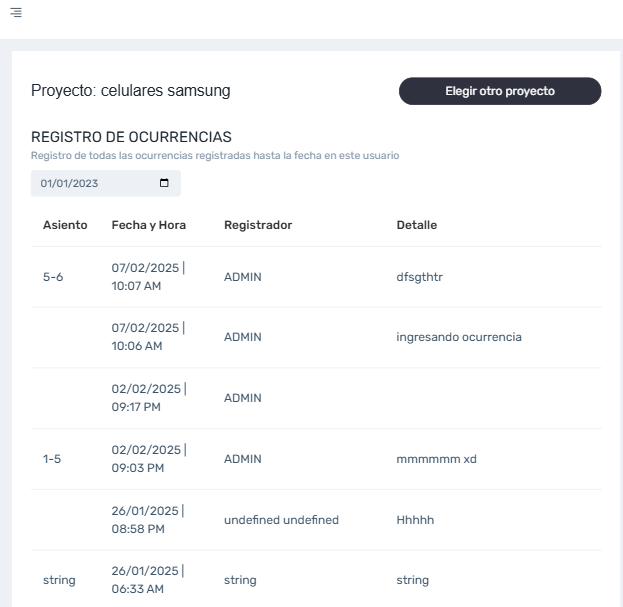Image resolution: width=623 pixels, height=607 pixels.
Task: Select the 'Hhhhh' detail cell
Action: click(x=415, y=520)
